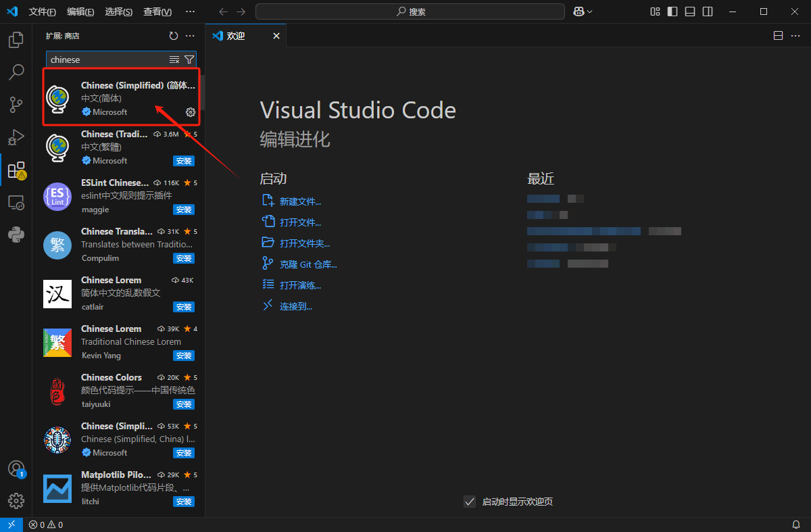Open the 查看(V) menu
Screen dimensions: 811x532
pyautogui.click(x=157, y=11)
